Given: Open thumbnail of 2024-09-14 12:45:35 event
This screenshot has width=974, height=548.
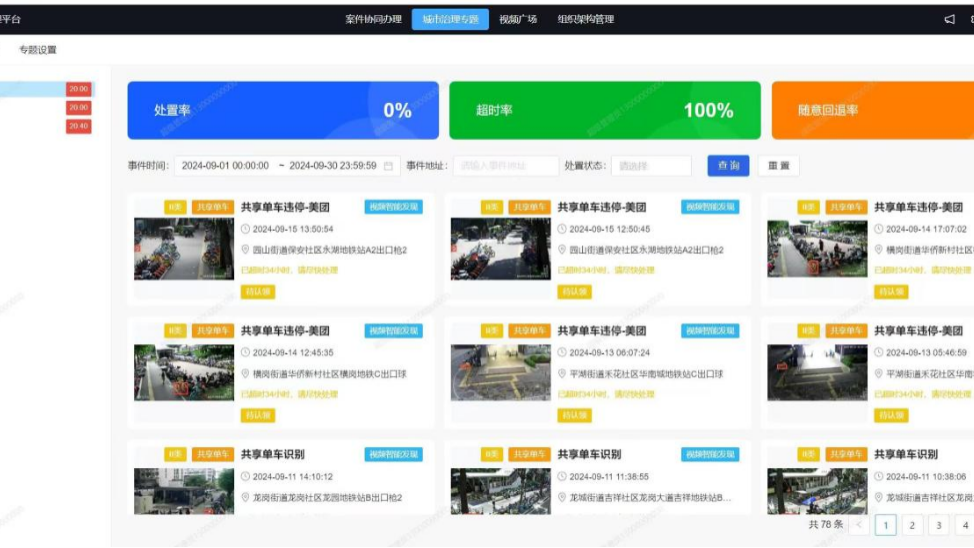Looking at the screenshot, I should (x=184, y=373).
